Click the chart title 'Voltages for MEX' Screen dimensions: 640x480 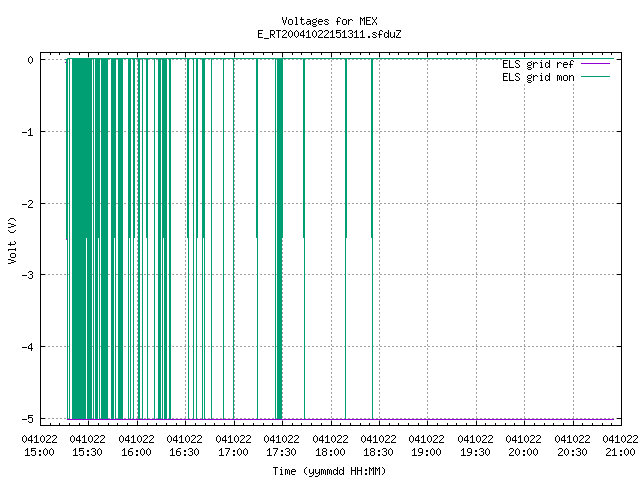tap(329, 21)
